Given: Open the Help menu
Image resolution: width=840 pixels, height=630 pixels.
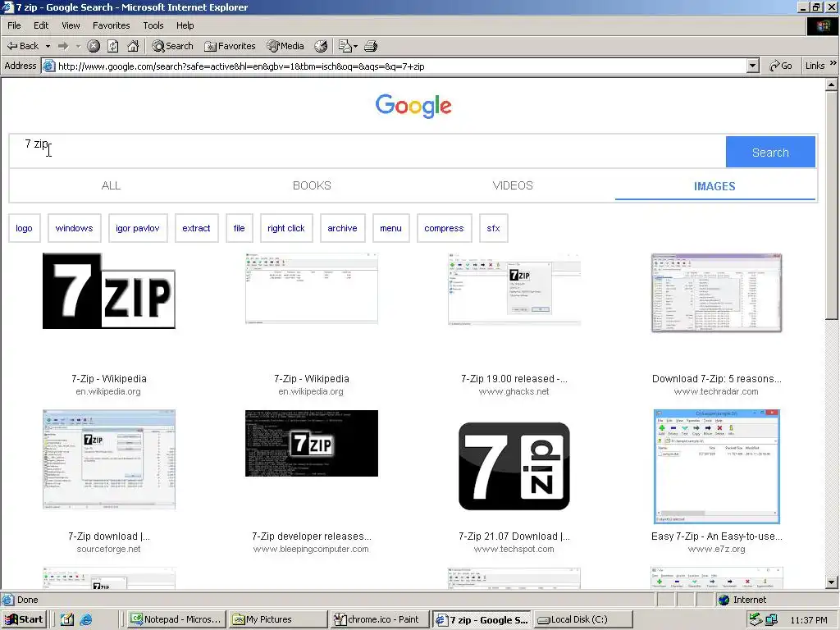Looking at the screenshot, I should [x=185, y=25].
